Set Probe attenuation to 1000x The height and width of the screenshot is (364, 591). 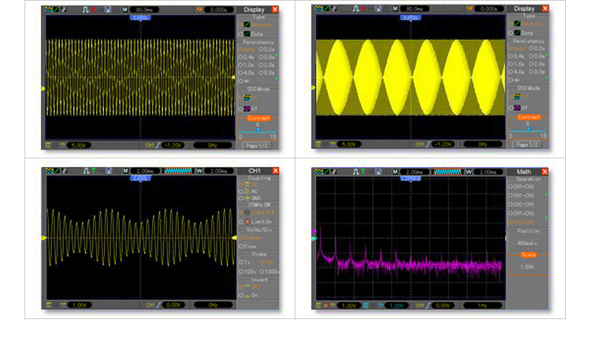coord(266,270)
